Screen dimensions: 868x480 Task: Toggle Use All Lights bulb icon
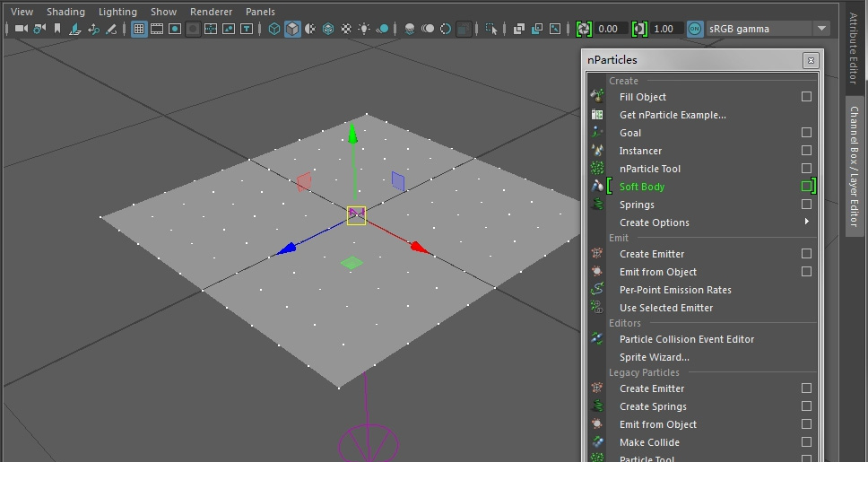[364, 29]
